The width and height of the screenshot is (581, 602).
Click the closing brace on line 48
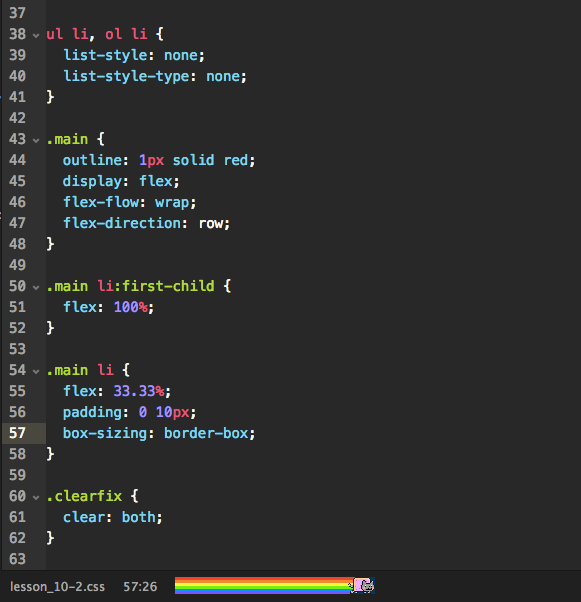click(x=50, y=244)
